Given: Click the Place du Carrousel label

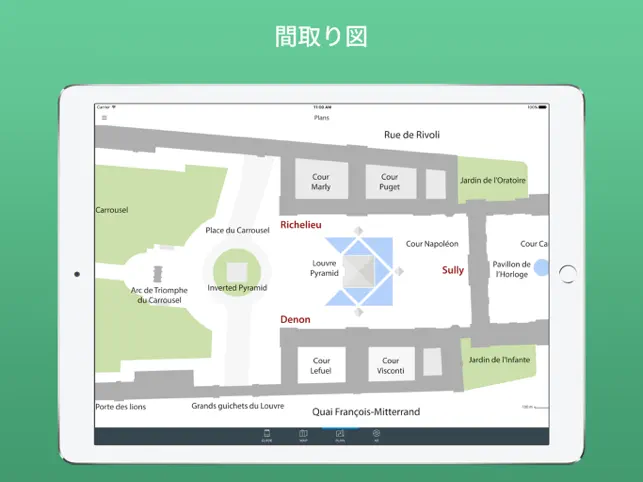Looking at the screenshot, I should click(237, 230).
